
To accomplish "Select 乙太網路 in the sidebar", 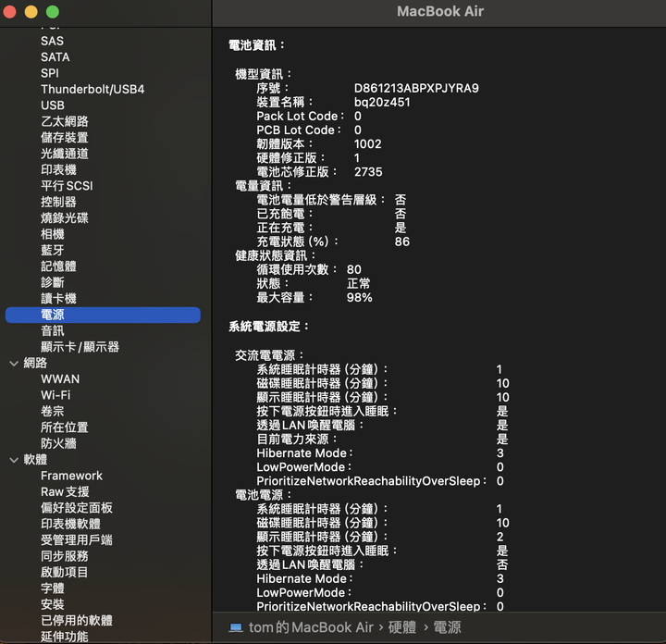I will click(x=65, y=121).
